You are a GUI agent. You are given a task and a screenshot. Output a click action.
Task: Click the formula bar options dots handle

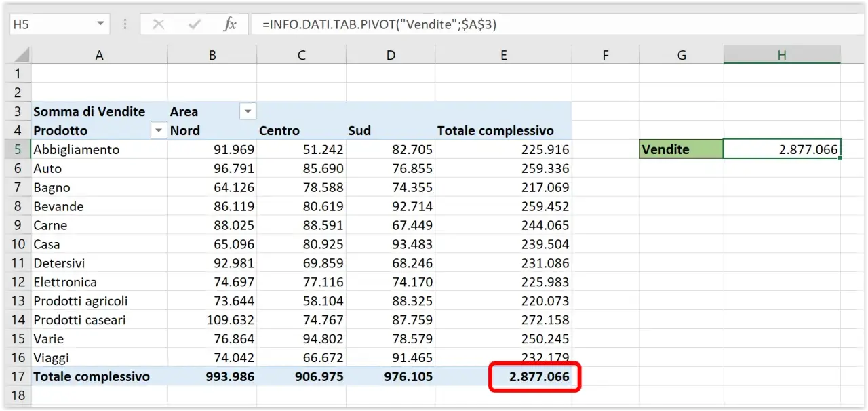click(125, 24)
